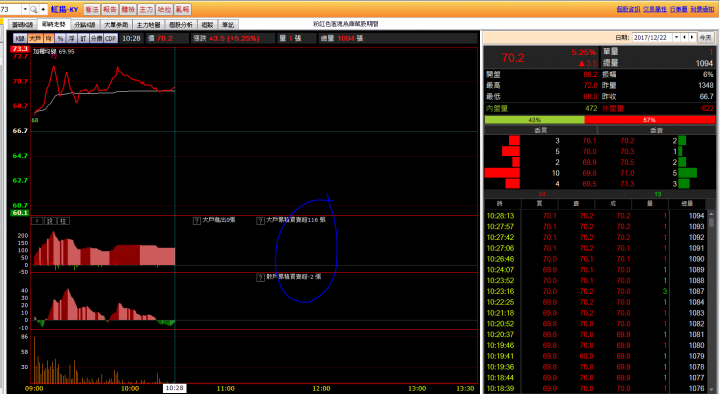Toggle the K線 chart mode button
Image resolution: width=720 pixels, height=394 pixels.
pos(20,39)
